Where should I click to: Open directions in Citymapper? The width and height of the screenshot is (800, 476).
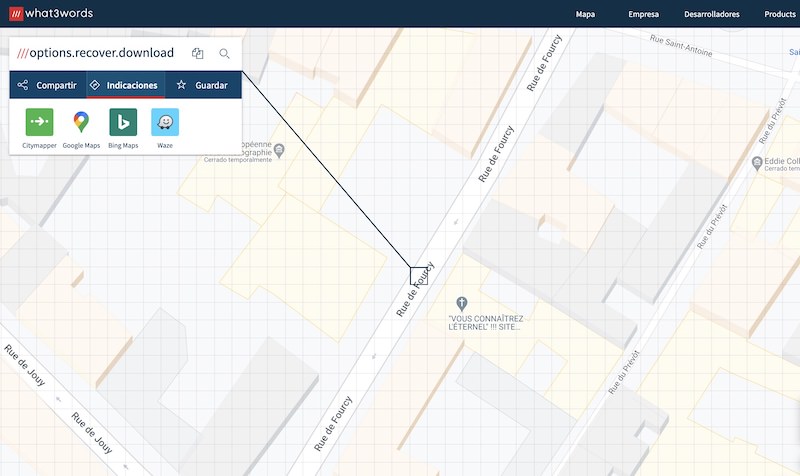coord(39,128)
